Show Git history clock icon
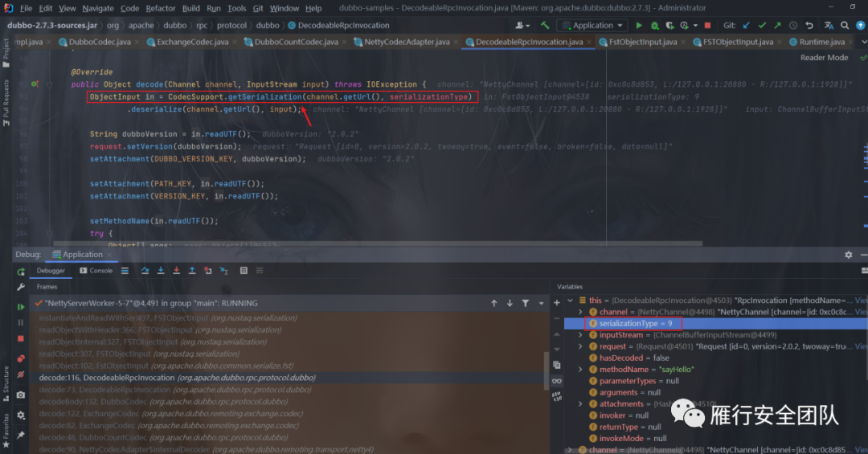 point(793,26)
